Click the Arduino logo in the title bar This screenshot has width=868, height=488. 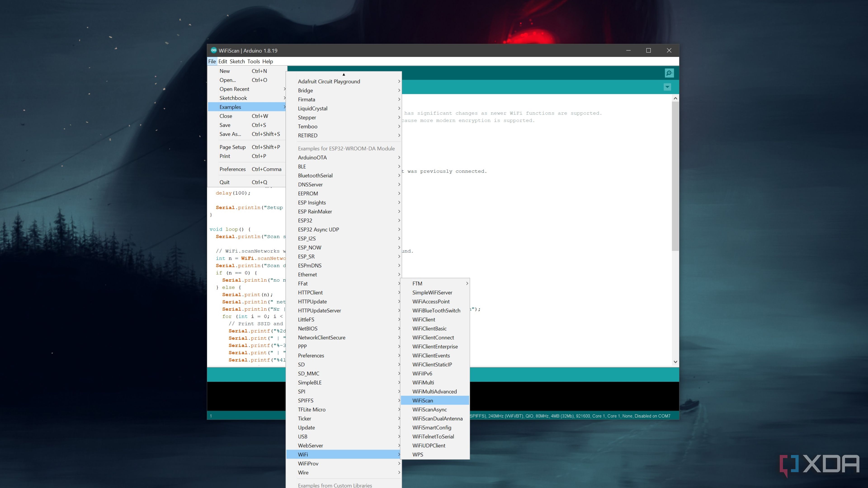(213, 51)
